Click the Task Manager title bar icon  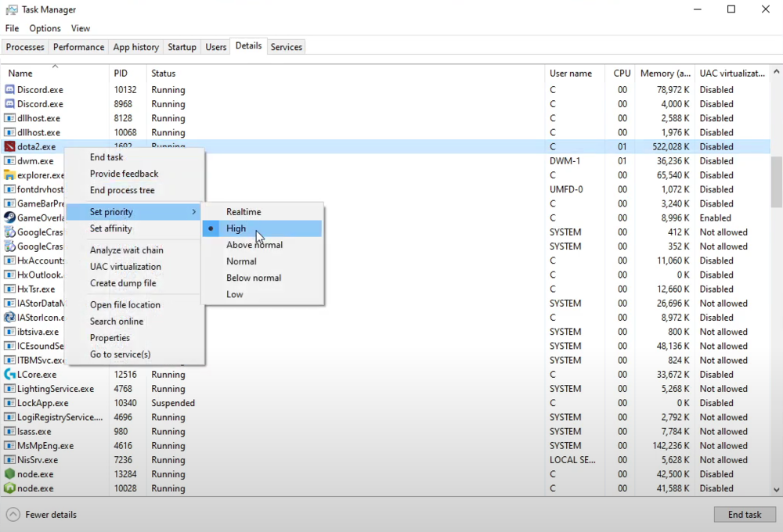tap(11, 9)
